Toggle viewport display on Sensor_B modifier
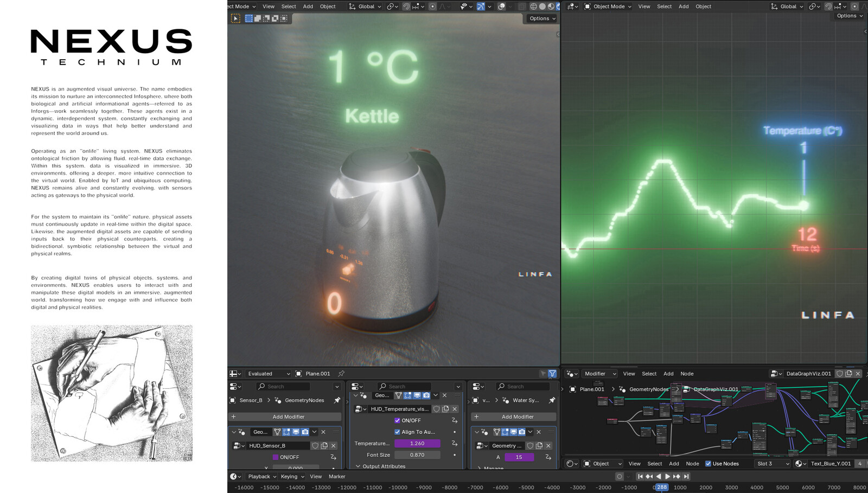 (x=296, y=432)
